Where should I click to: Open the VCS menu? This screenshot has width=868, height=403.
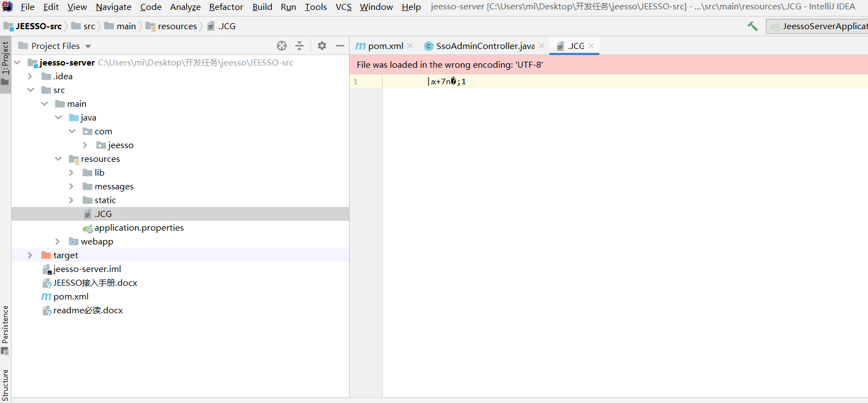coord(343,7)
